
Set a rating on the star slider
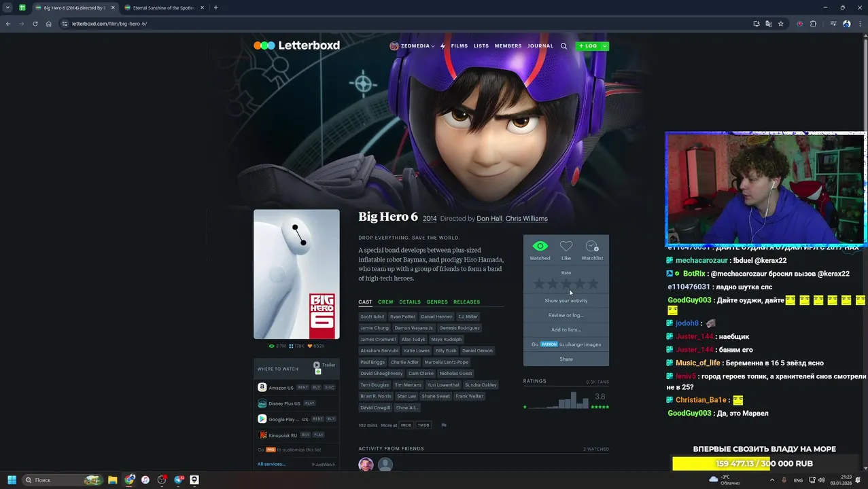pyautogui.click(x=566, y=284)
